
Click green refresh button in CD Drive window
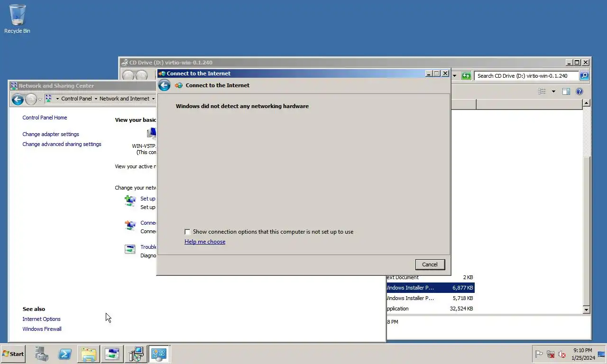click(466, 76)
